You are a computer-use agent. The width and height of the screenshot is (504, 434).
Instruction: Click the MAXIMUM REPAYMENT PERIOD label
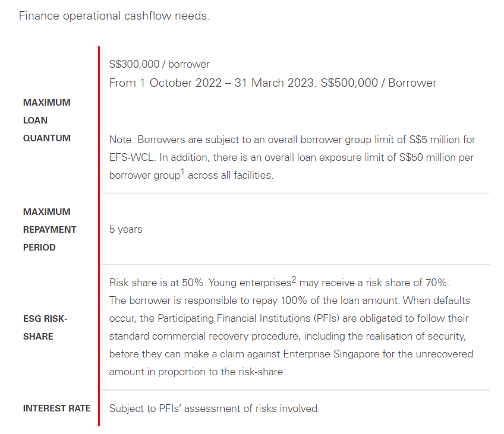tap(49, 230)
